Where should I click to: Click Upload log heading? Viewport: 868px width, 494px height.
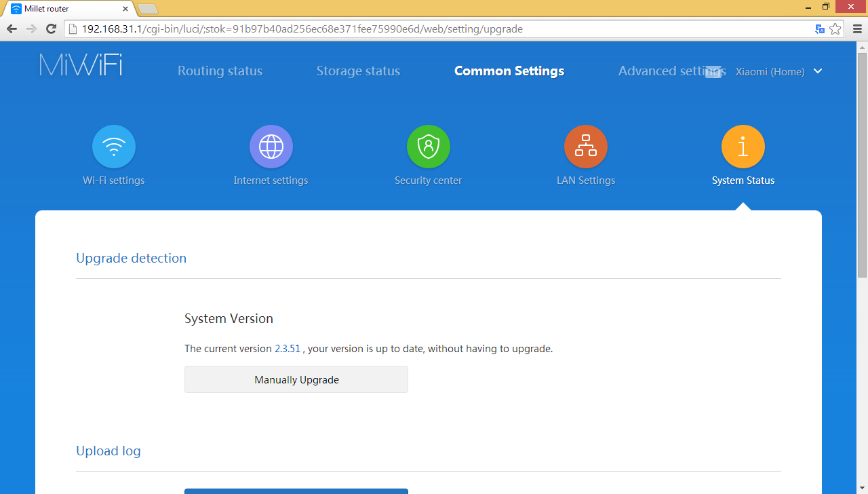tap(108, 451)
